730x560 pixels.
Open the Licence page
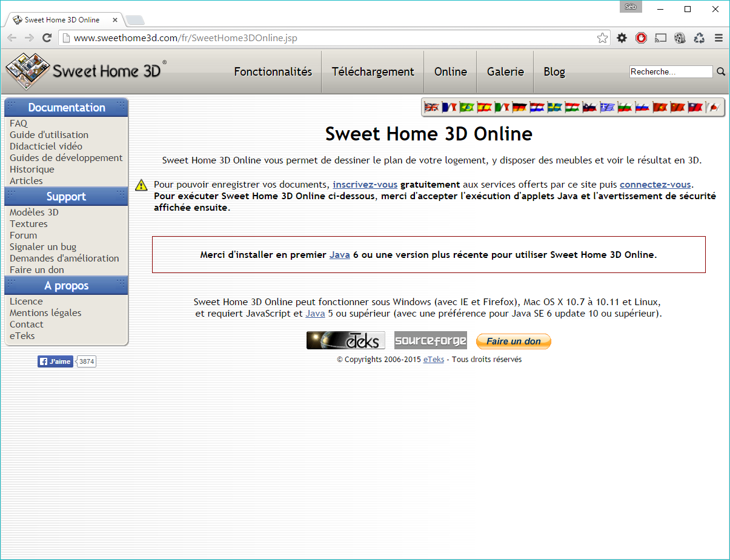tap(26, 301)
